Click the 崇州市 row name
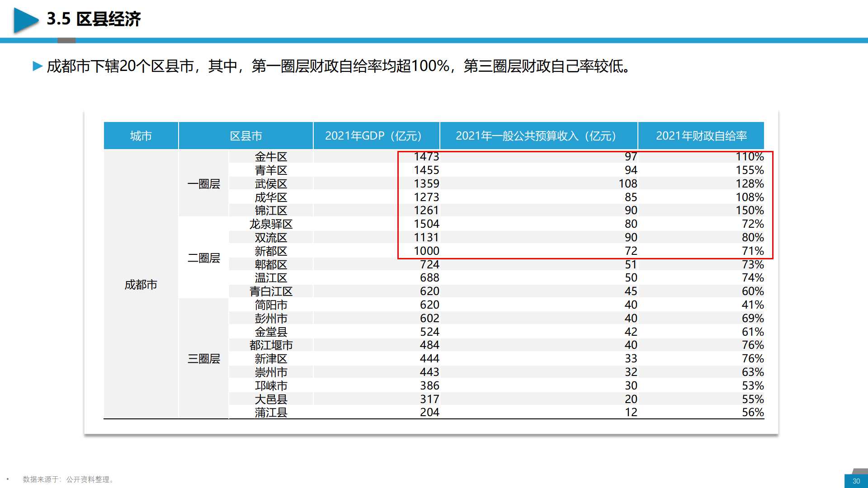 [271, 372]
